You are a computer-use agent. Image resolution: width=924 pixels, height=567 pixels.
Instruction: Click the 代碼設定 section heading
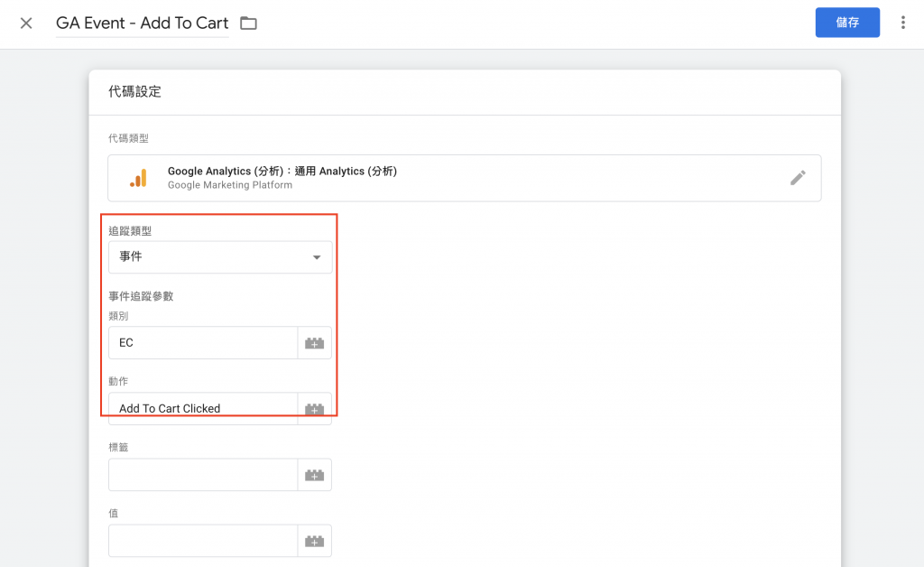(135, 91)
